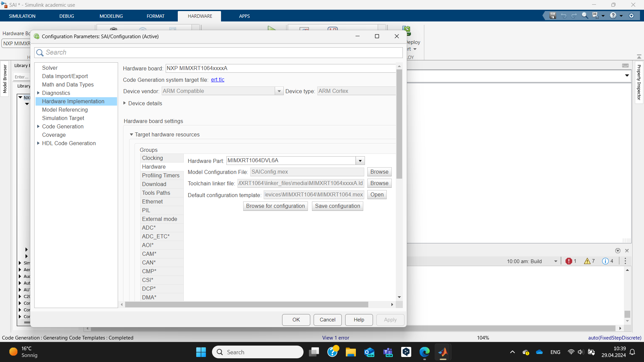The height and width of the screenshot is (362, 644).
Task: Click the magnifier search icon in toolstrip
Action: point(585,16)
